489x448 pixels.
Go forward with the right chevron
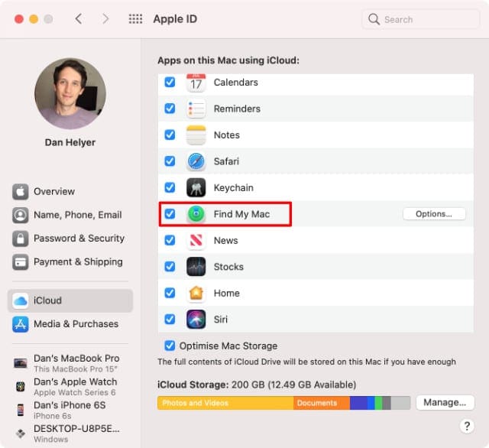coord(105,19)
